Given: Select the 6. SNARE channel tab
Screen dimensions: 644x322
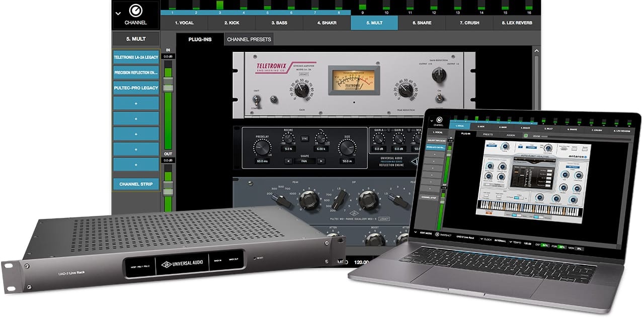Looking at the screenshot, I should click(x=422, y=23).
